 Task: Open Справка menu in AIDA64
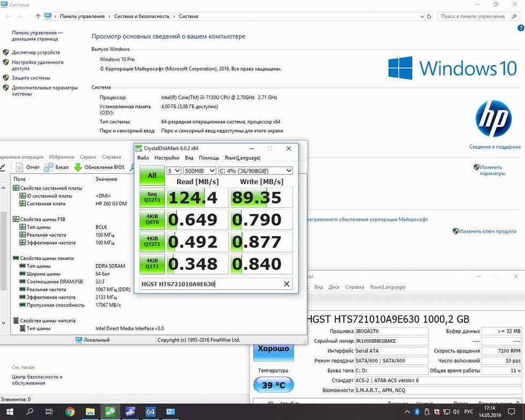click(111, 157)
